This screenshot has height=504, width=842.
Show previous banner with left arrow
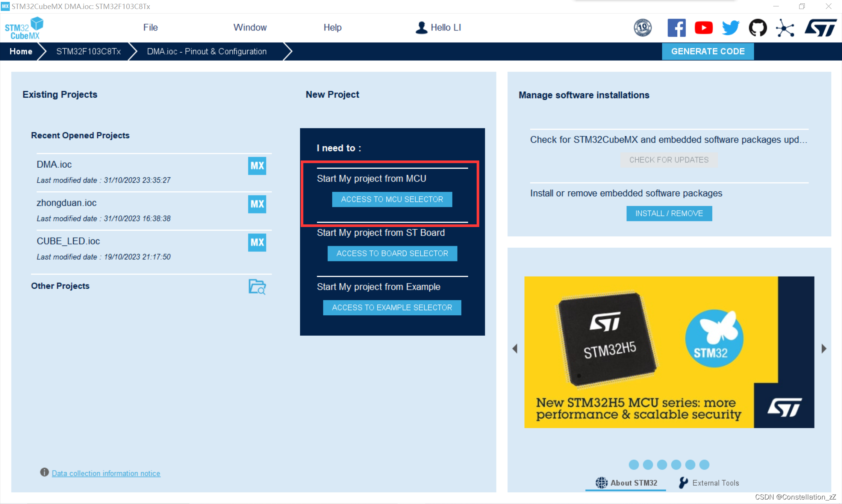coord(515,349)
